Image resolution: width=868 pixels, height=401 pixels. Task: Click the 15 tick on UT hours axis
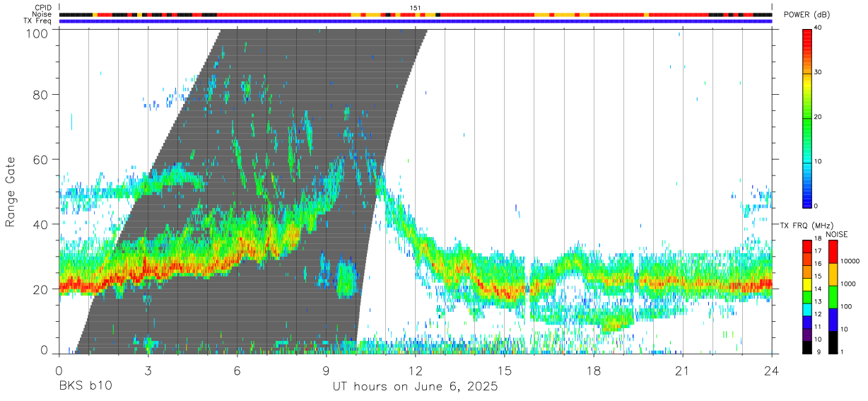(x=505, y=369)
